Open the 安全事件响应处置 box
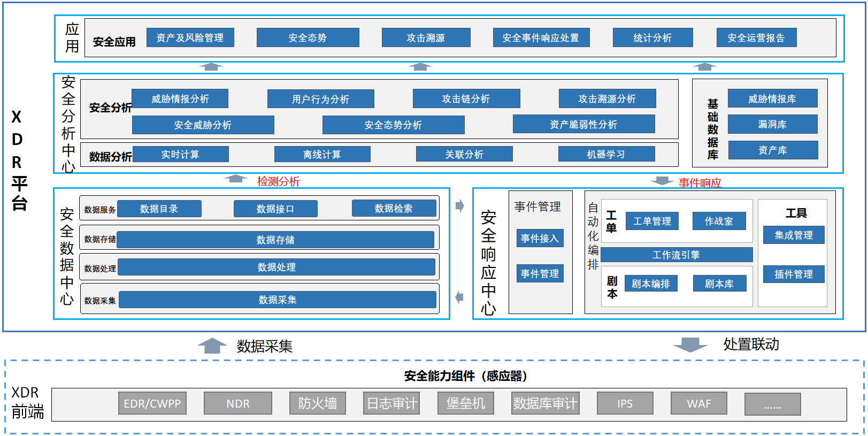 click(x=541, y=38)
